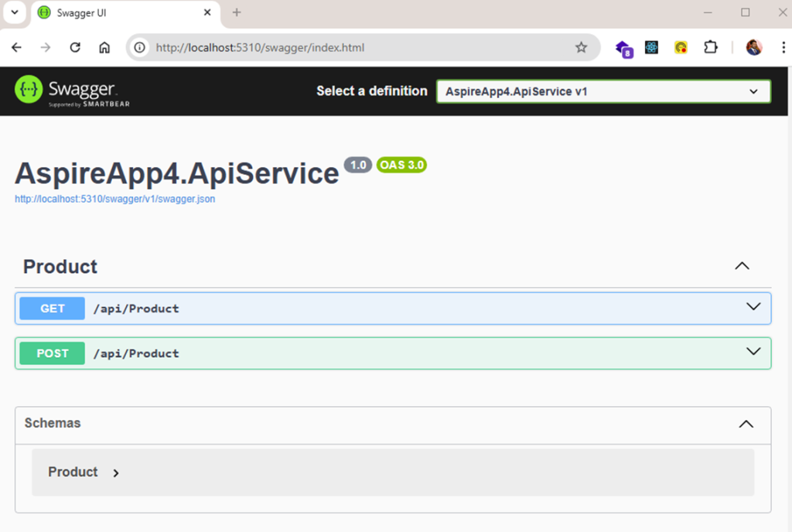
Task: Close the Swagger UI tab
Action: (x=207, y=12)
